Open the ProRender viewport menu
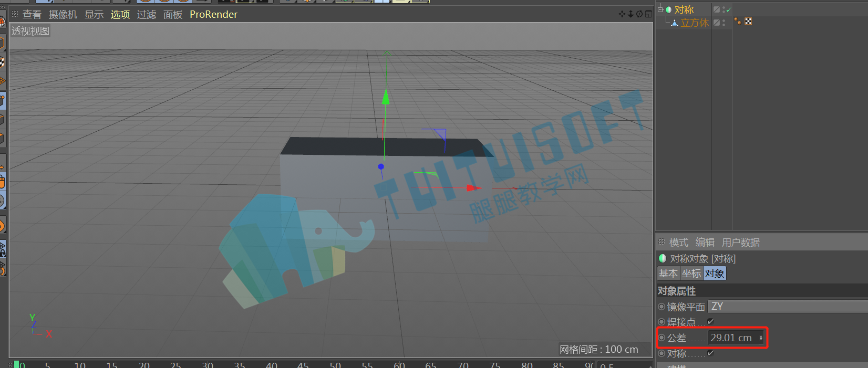This screenshot has width=868, height=368. (213, 15)
